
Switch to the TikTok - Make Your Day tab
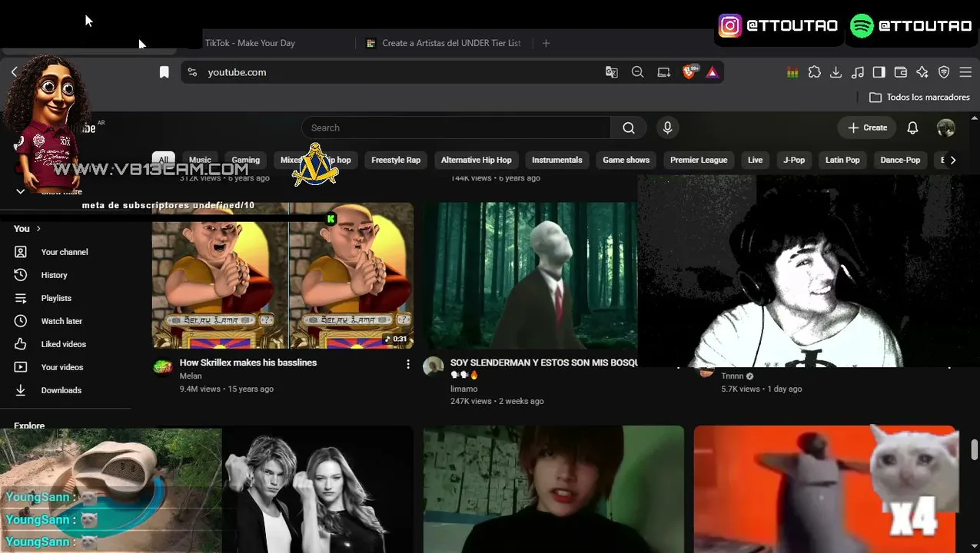pos(250,43)
